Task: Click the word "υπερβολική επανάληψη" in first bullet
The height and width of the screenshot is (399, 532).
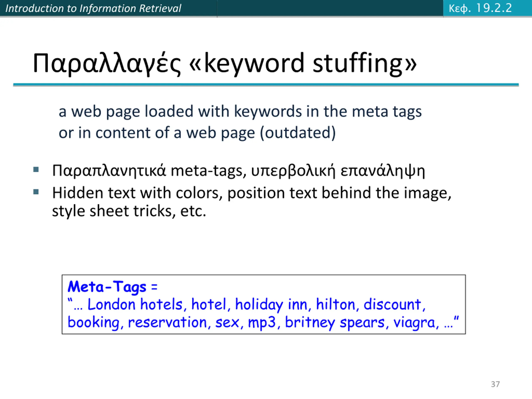Action: (x=338, y=171)
